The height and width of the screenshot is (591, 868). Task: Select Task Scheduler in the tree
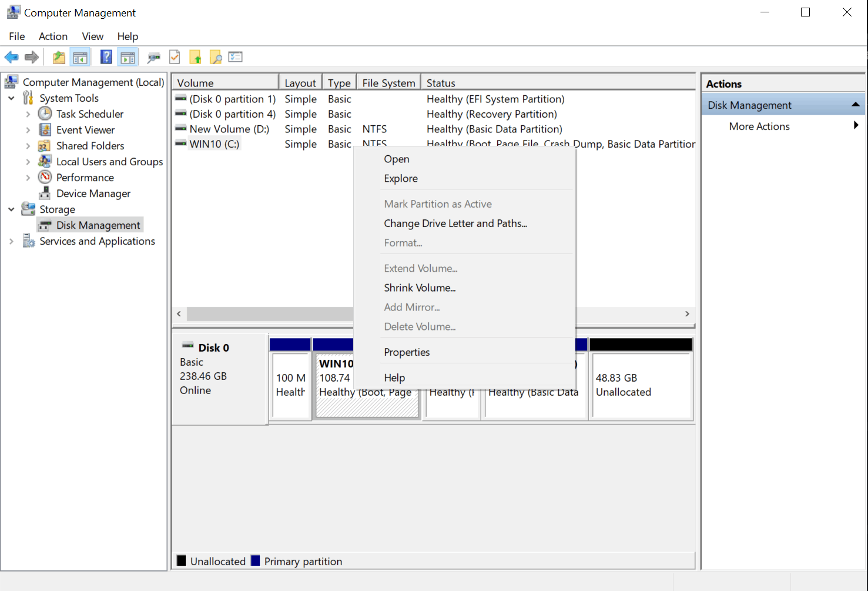90,114
